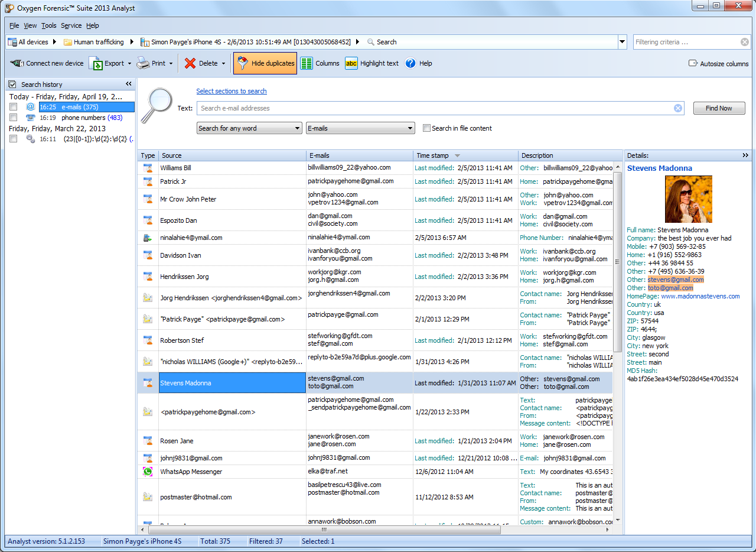Image resolution: width=756 pixels, height=552 pixels.
Task: Click Human trafficking folder breadcrumb
Action: (93, 42)
